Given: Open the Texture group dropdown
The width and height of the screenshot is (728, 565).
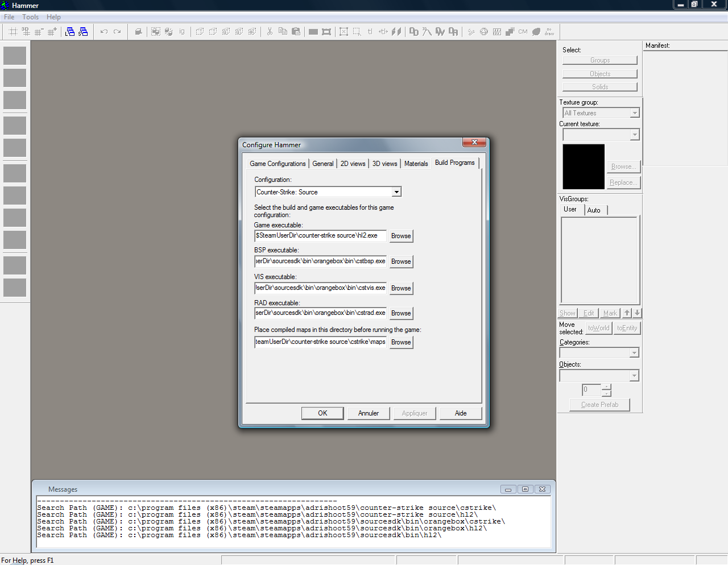Looking at the screenshot, I should (x=635, y=113).
